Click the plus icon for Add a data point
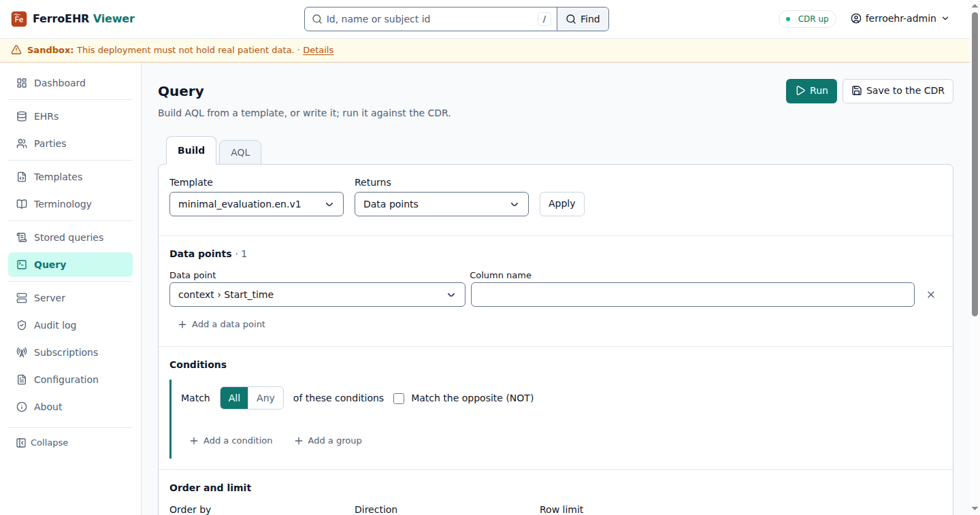The height and width of the screenshot is (515, 980). (182, 325)
